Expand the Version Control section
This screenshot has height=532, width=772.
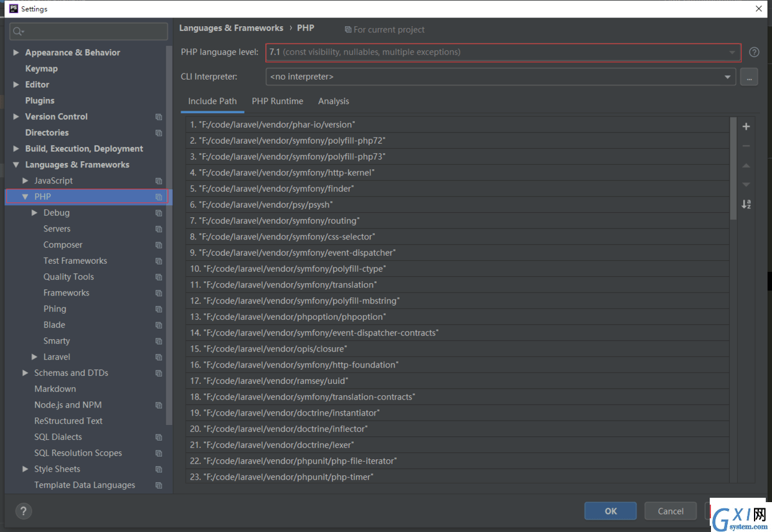(16, 116)
